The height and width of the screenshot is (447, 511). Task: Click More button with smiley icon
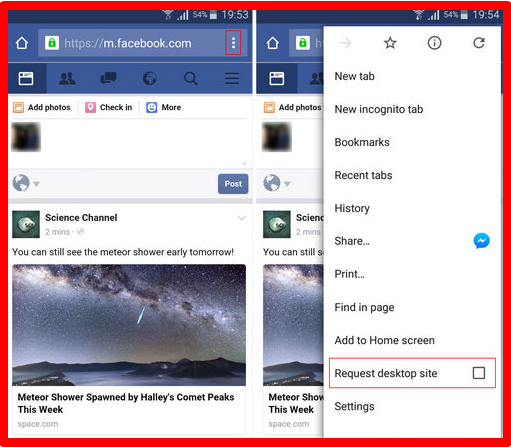pyautogui.click(x=164, y=107)
